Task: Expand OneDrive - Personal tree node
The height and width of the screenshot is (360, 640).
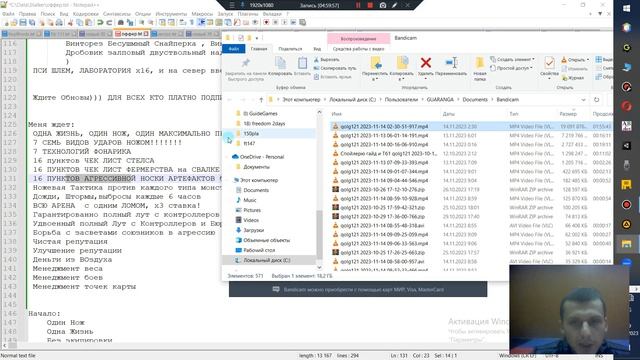Action: (x=227, y=157)
